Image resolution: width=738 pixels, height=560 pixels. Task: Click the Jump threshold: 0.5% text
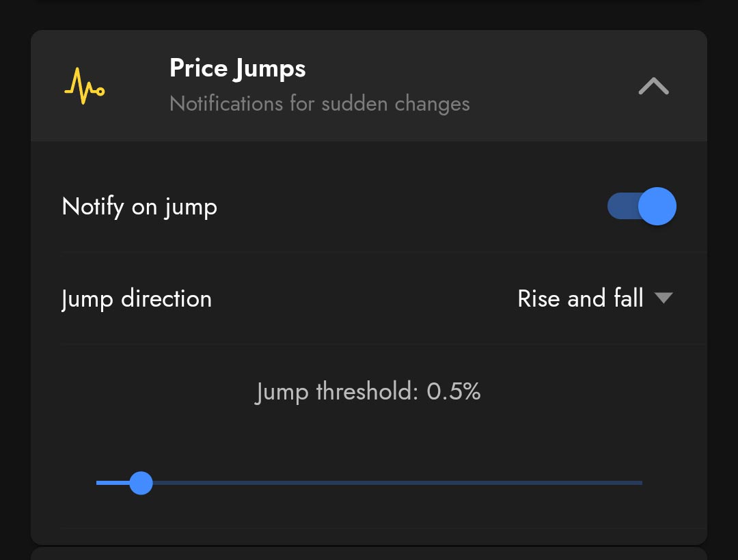click(x=368, y=391)
